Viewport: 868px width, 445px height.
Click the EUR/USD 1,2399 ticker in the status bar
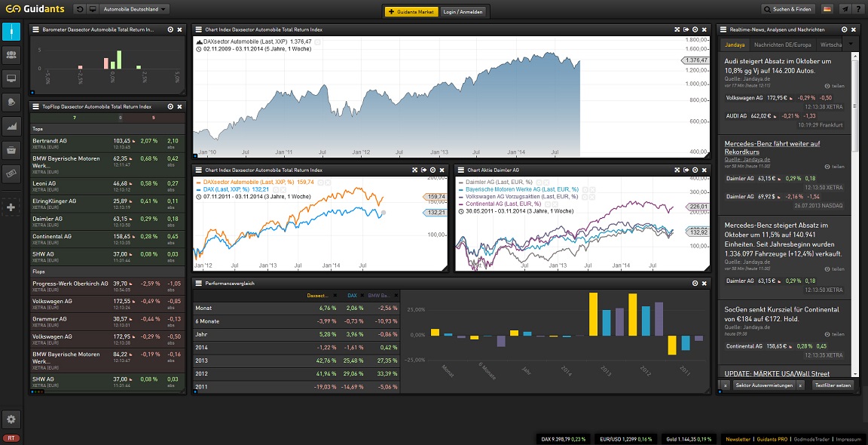625,439
